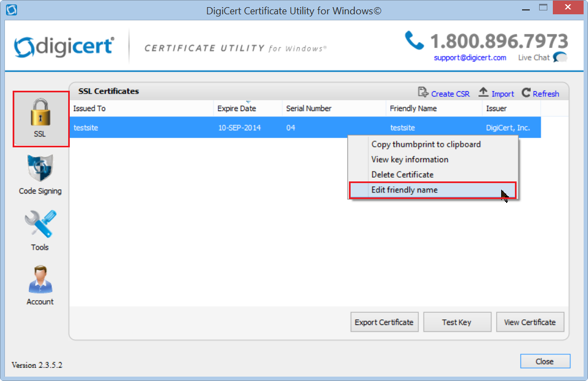
Task: Sort by Expire Date column header
Action: coord(237,108)
